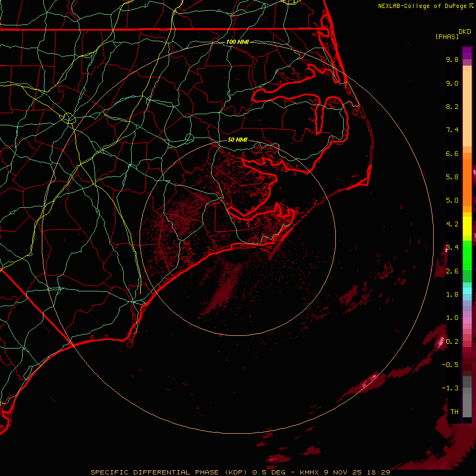Image resolution: width=476 pixels, height=476 pixels.
Task: Click the 2.6 value on the color scale
Action: coord(452,271)
